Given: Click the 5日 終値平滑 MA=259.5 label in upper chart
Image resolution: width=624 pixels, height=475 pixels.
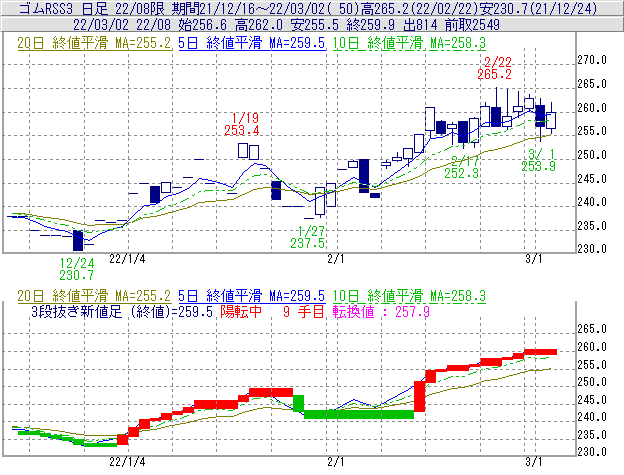Looking at the screenshot, I should (x=252, y=43).
